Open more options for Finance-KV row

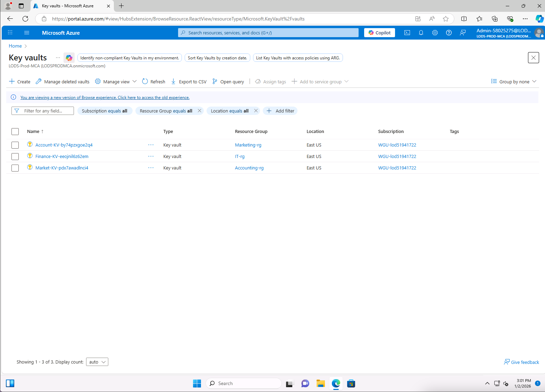[x=151, y=156]
